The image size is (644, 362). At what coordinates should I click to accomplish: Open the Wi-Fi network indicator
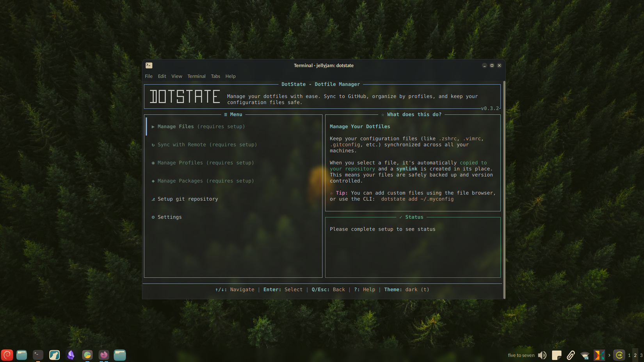[x=585, y=355]
